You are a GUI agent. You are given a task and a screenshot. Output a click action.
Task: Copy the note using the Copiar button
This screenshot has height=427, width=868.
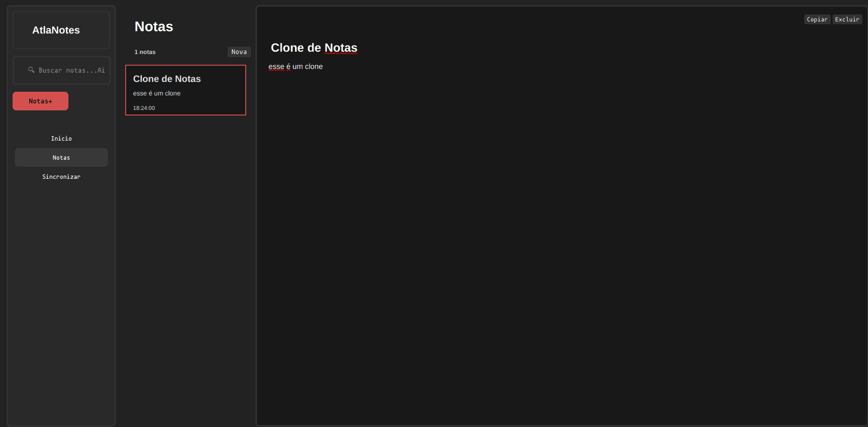click(817, 20)
